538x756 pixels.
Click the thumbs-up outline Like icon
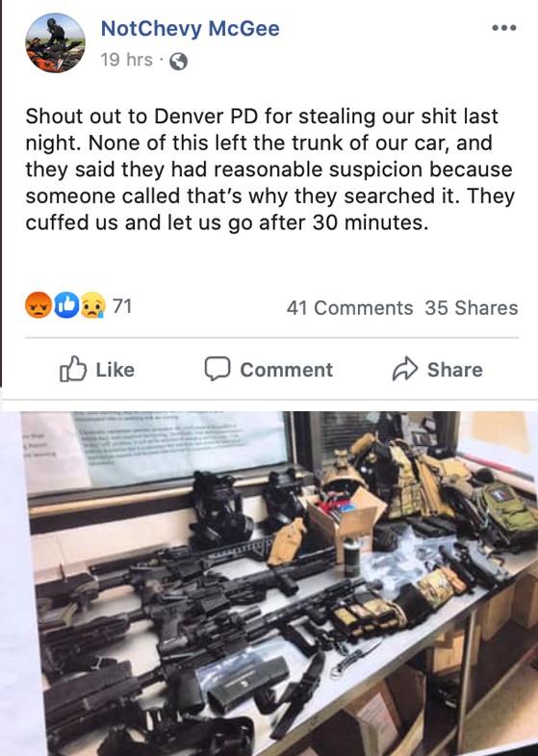click(x=73, y=369)
